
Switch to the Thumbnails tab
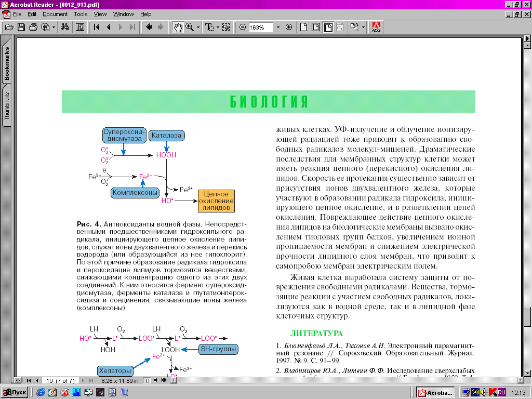[x=7, y=107]
